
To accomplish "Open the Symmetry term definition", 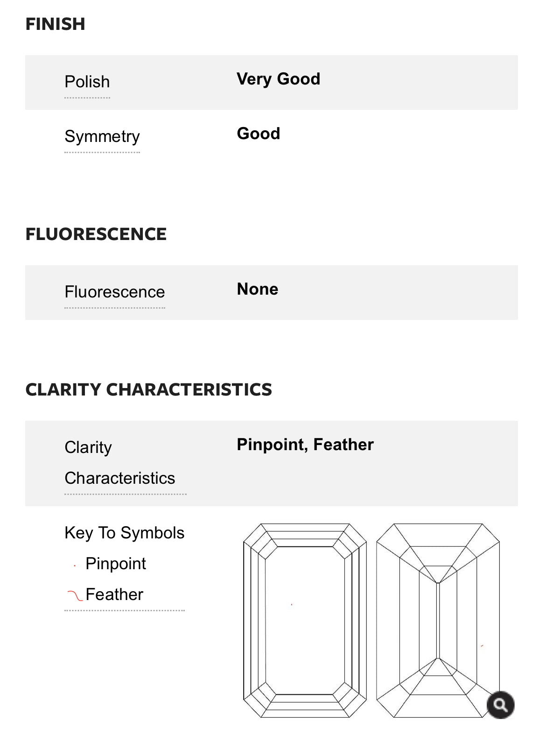I will coord(102,137).
